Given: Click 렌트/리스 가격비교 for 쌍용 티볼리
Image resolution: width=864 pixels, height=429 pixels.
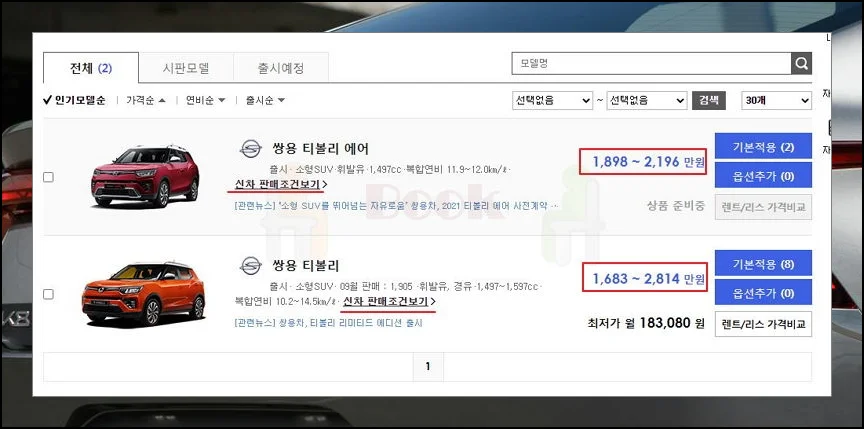Looking at the screenshot, I should 763,324.
